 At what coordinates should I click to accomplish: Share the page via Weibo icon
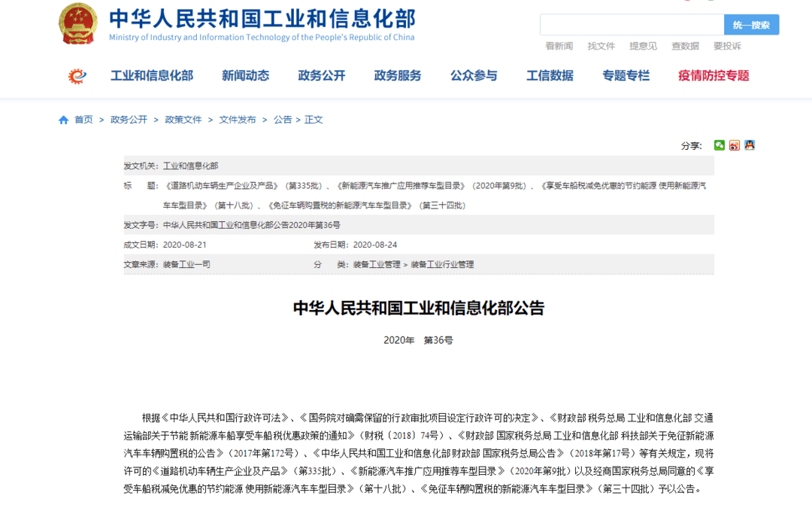(x=735, y=145)
